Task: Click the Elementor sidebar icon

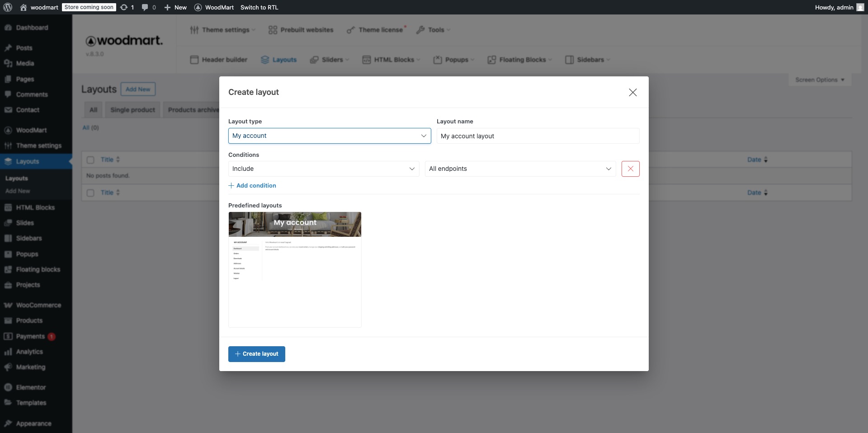Action: click(x=8, y=387)
